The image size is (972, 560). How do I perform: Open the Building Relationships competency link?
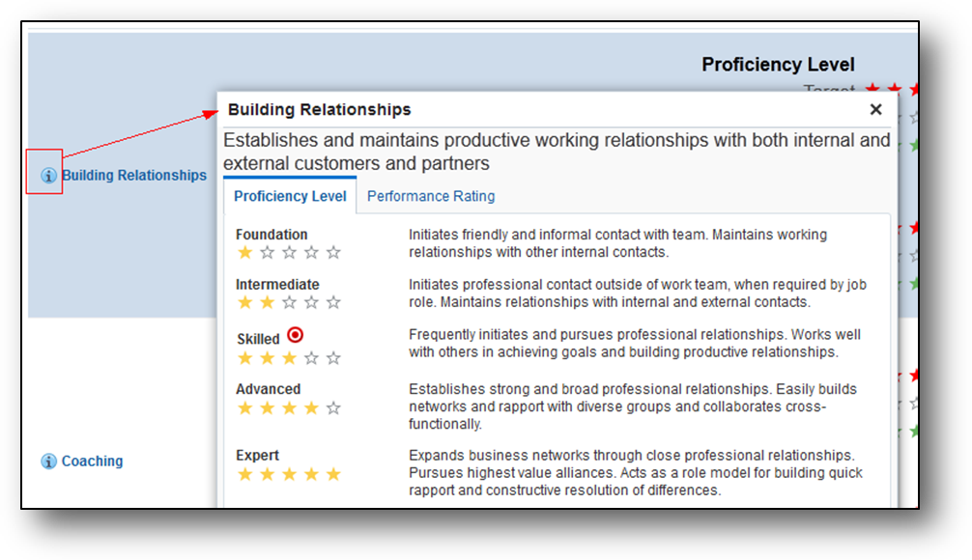pyautogui.click(x=134, y=176)
